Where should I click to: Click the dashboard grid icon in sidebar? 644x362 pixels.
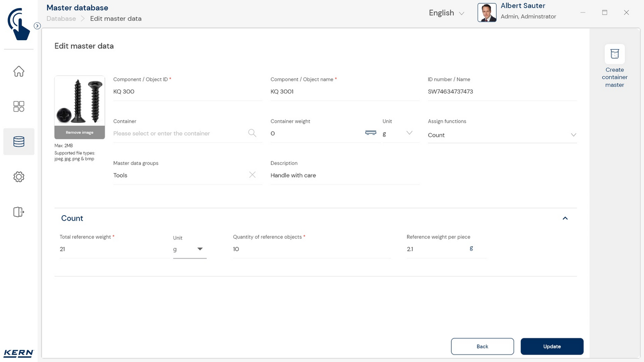point(19,107)
